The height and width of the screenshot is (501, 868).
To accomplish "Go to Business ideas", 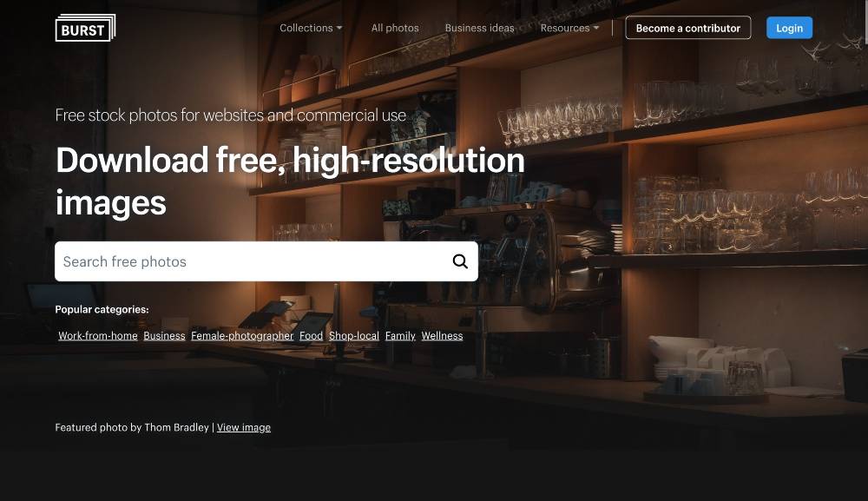I will pyautogui.click(x=479, y=28).
